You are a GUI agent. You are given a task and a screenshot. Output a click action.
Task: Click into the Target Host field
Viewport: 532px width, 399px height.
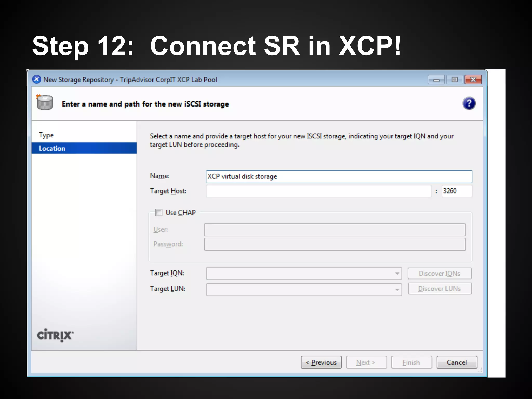click(x=319, y=191)
